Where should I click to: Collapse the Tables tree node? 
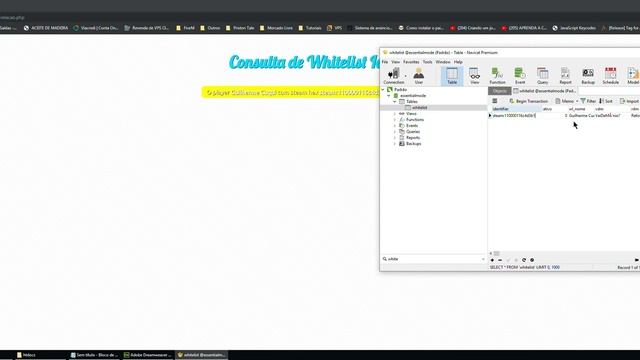395,102
